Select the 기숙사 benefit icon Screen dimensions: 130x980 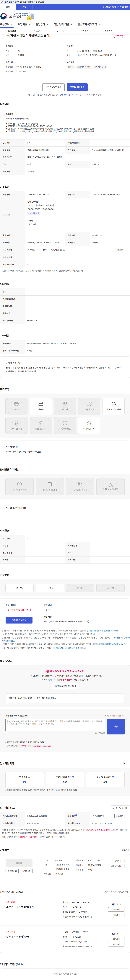point(41,406)
